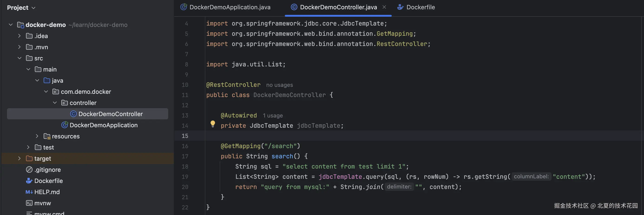Expand the .idea folder

19,36
